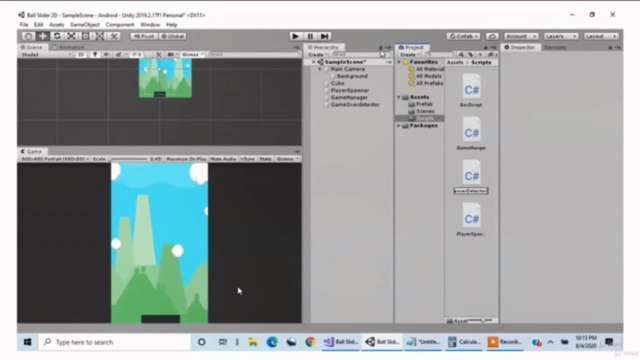Click the Pause button
Screen dimensions: 640x360
(x=310, y=36)
